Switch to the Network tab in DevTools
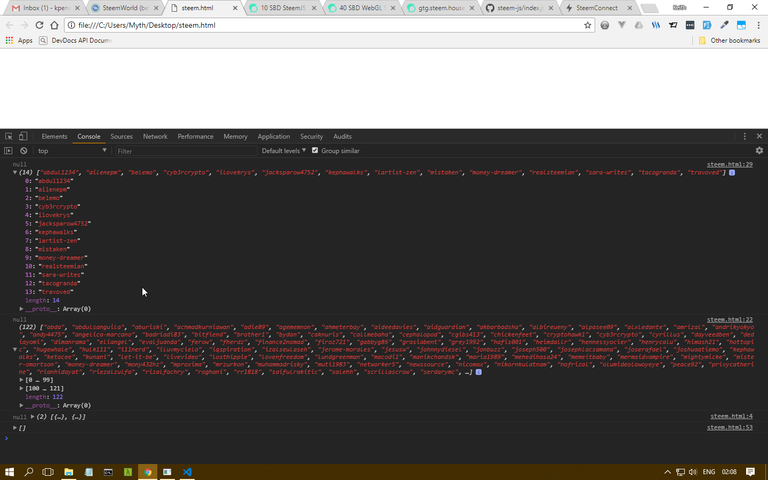The height and width of the screenshot is (480, 768). (x=155, y=136)
